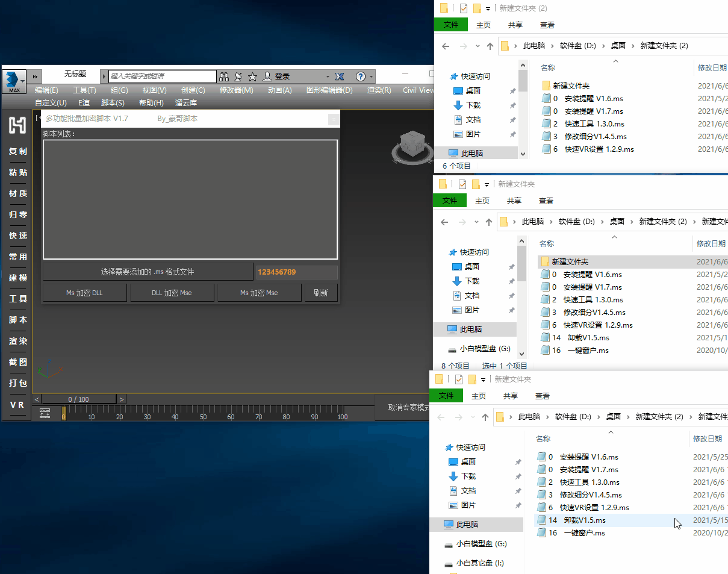
Task: Click the Ms 加密 DLL button
Action: click(x=84, y=293)
